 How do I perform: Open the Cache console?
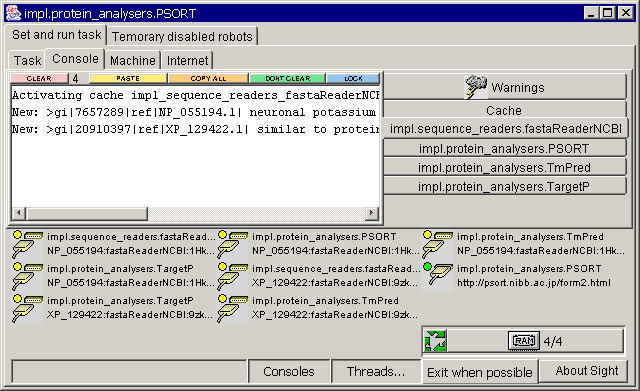click(x=504, y=110)
